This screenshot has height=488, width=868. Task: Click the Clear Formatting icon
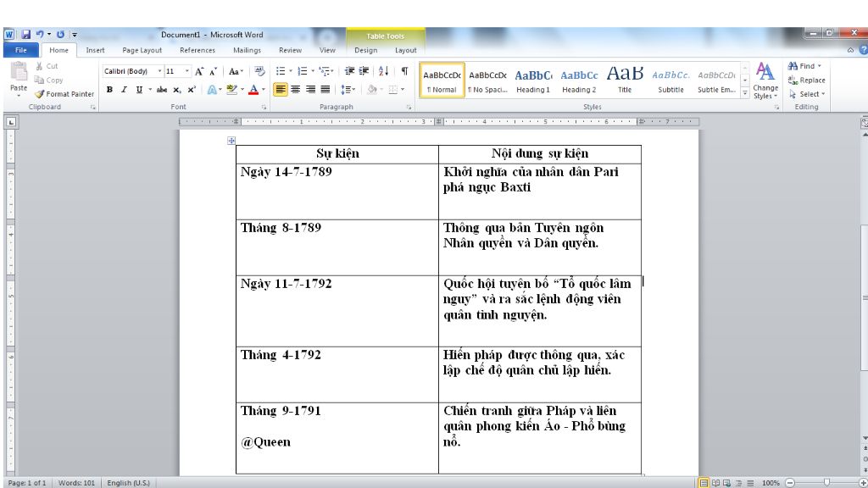tap(259, 71)
